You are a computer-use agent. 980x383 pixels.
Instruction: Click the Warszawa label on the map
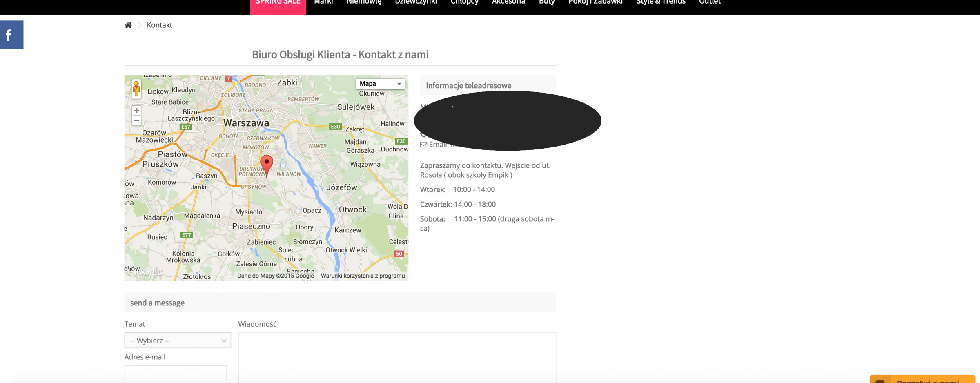[246, 123]
